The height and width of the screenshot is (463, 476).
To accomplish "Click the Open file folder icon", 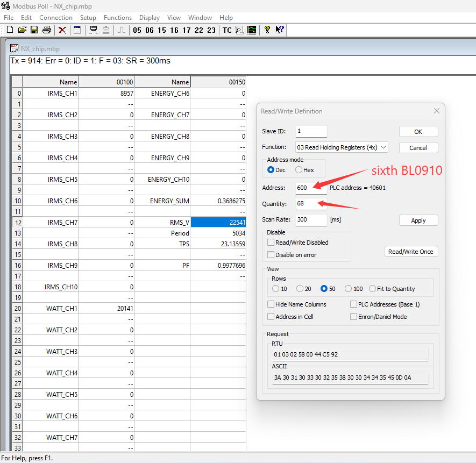I will 22,30.
